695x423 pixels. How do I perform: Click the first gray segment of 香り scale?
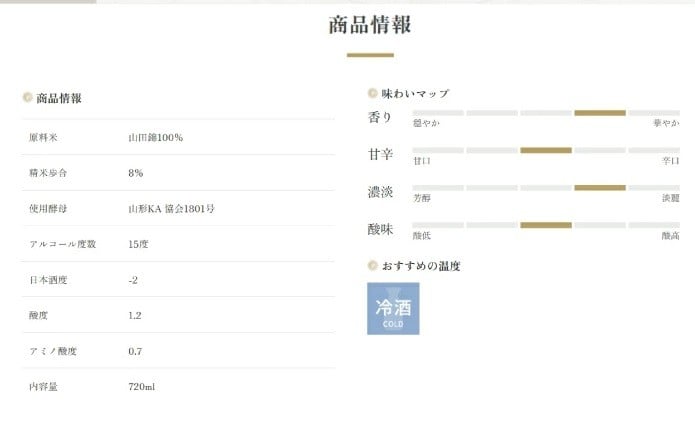[x=438, y=113]
